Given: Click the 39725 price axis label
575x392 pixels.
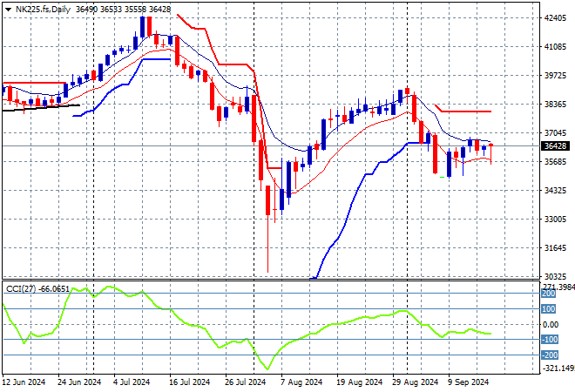Looking at the screenshot, I should pos(555,76).
